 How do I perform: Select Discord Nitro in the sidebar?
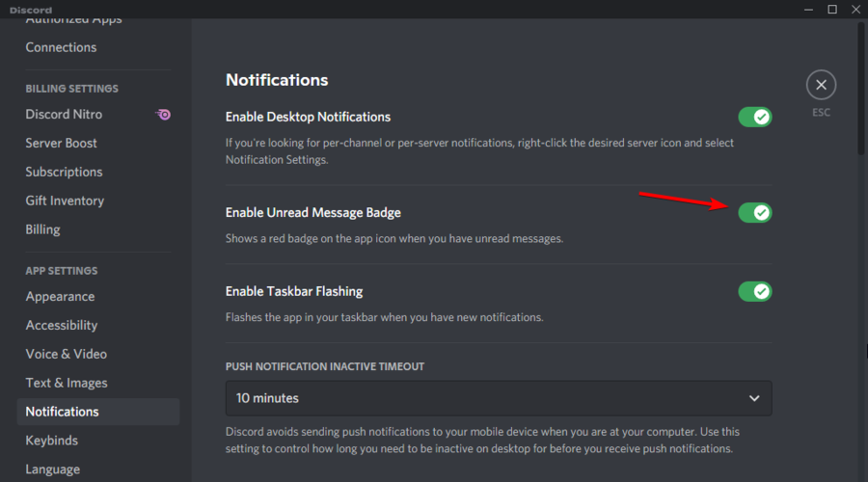[x=64, y=115]
